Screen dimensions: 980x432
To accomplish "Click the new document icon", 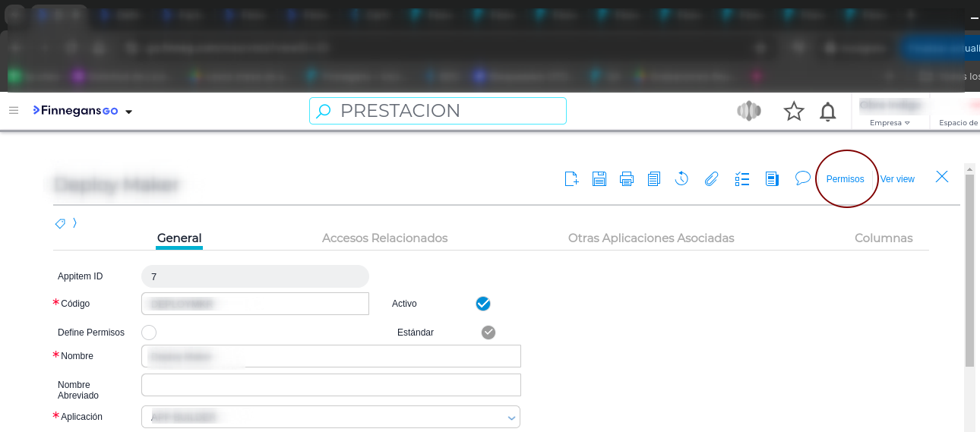I will [x=571, y=178].
